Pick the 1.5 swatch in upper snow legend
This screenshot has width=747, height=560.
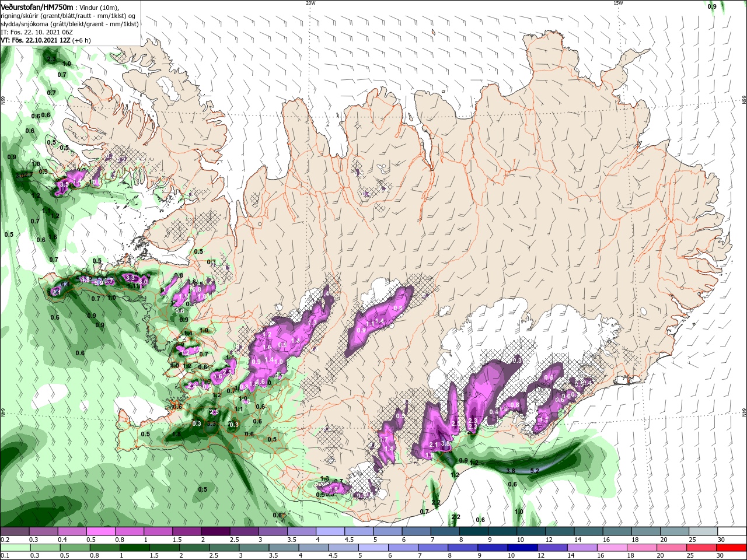pyautogui.click(x=186, y=531)
